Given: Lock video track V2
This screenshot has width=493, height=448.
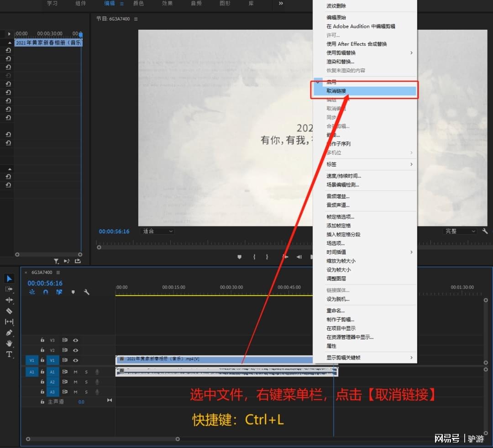Looking at the screenshot, I should pos(42,350).
